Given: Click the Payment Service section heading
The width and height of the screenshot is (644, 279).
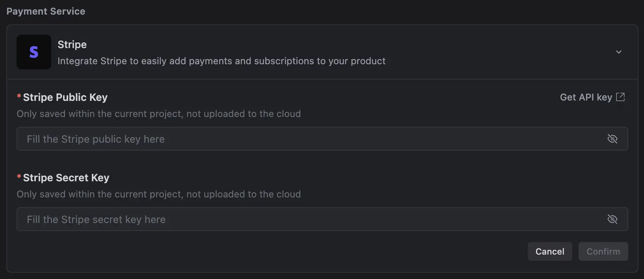Looking at the screenshot, I should pos(46,11).
